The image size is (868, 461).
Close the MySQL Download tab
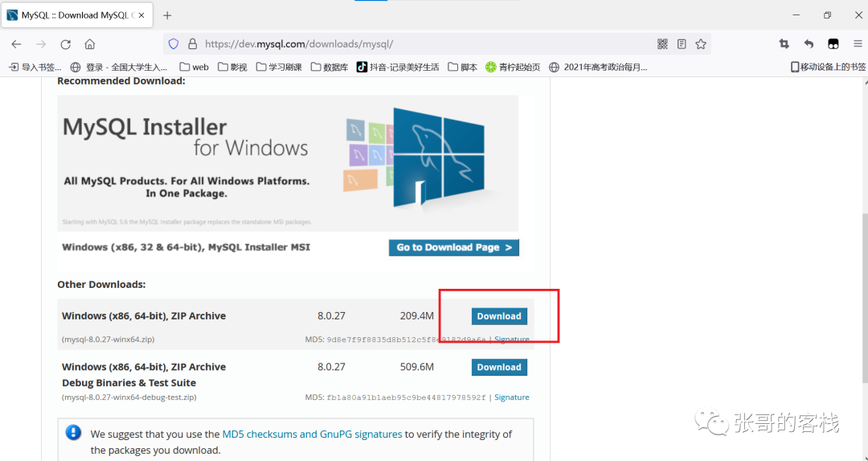coord(141,15)
